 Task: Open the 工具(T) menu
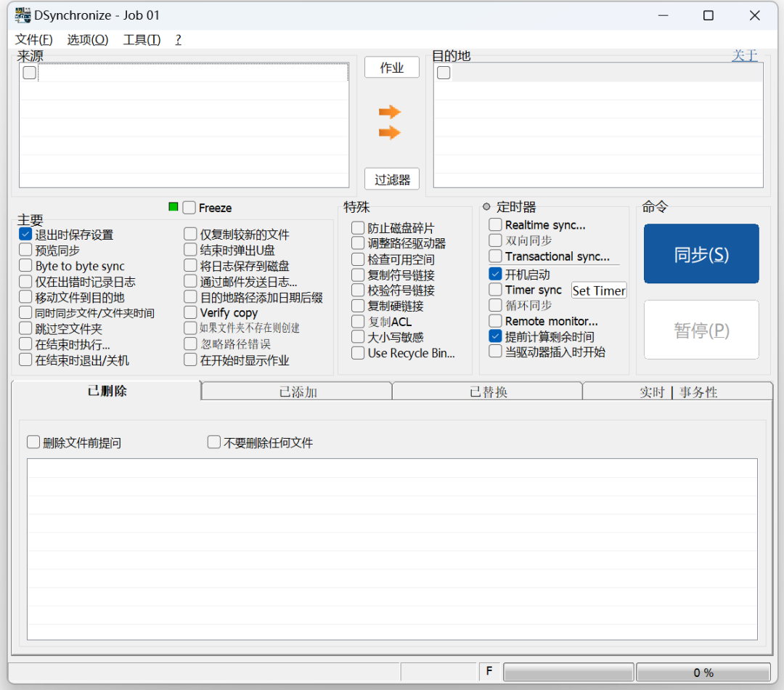click(x=142, y=39)
